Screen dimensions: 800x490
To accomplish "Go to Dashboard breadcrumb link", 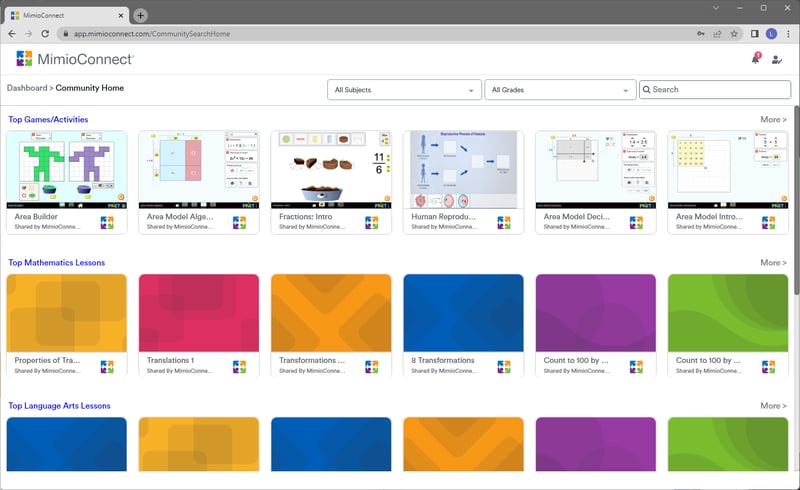I will [x=27, y=88].
